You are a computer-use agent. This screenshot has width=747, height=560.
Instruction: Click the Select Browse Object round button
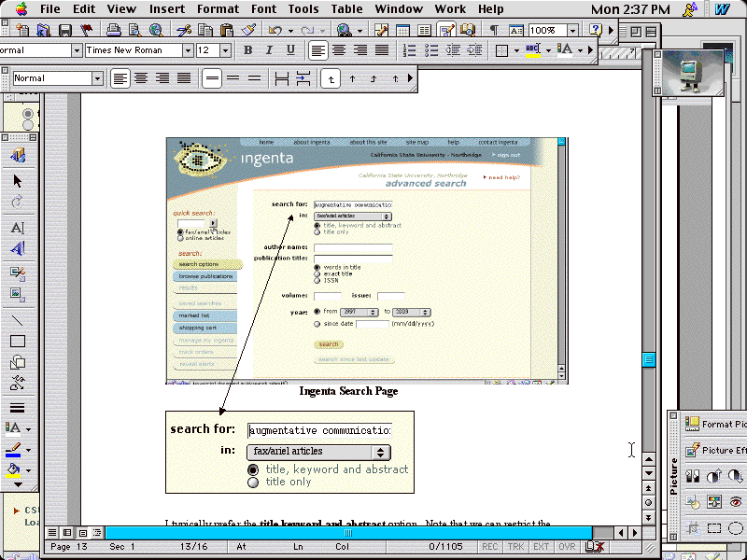648,503
